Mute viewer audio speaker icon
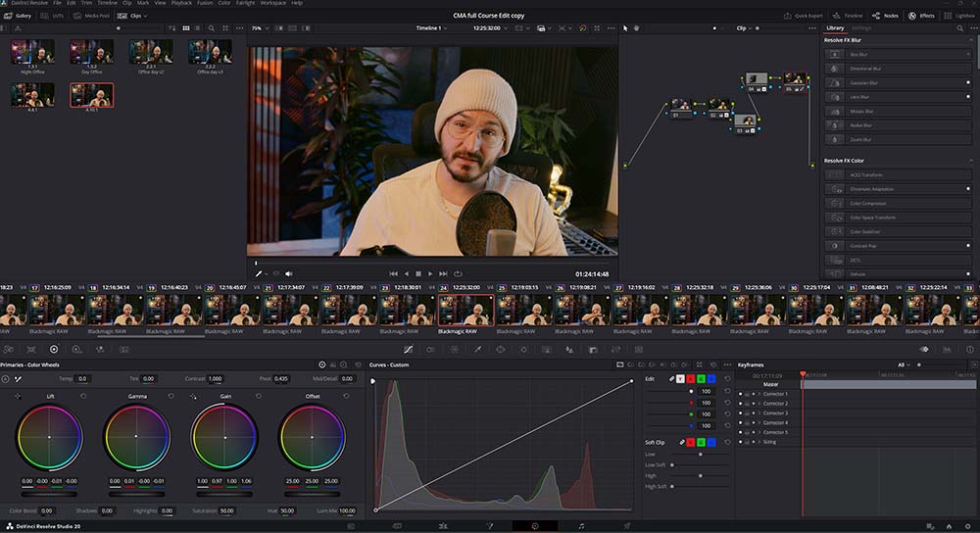980x533 pixels. [288, 273]
